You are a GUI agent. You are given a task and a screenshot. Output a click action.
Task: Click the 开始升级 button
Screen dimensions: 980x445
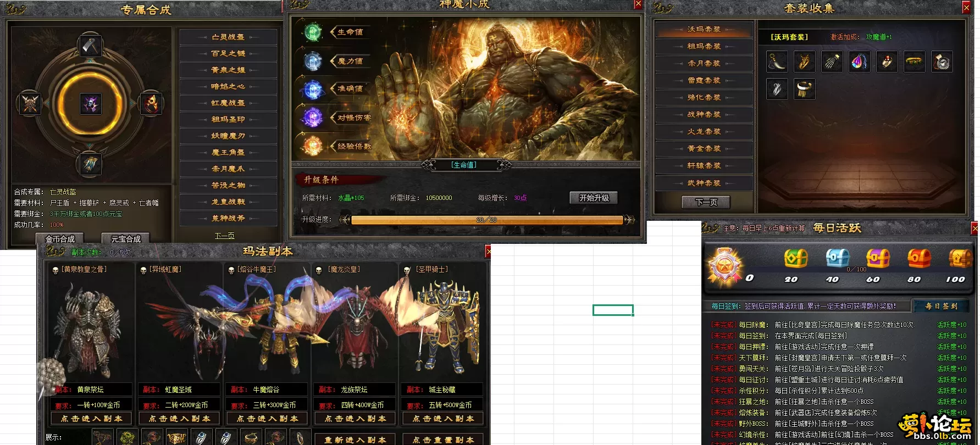click(594, 198)
